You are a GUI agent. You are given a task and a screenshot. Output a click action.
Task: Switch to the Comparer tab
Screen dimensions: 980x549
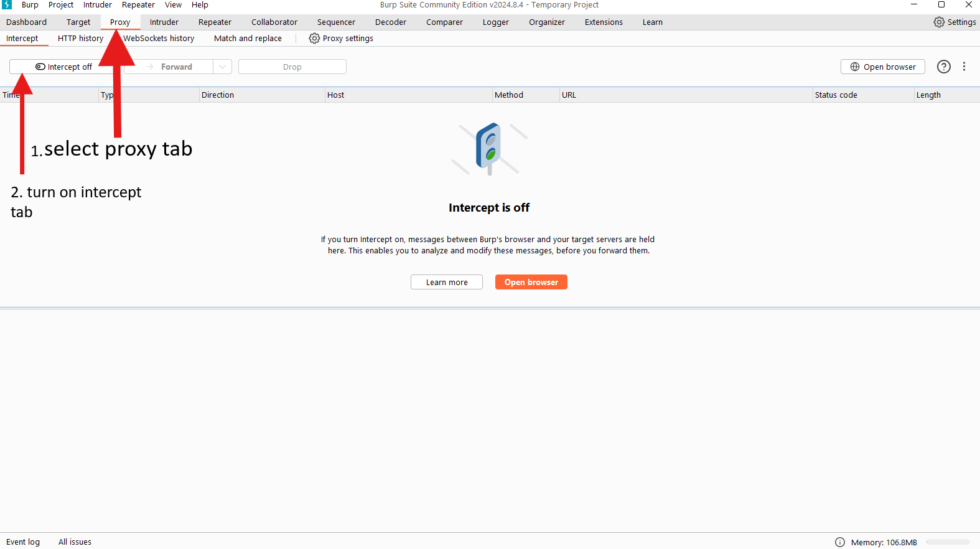coord(444,22)
